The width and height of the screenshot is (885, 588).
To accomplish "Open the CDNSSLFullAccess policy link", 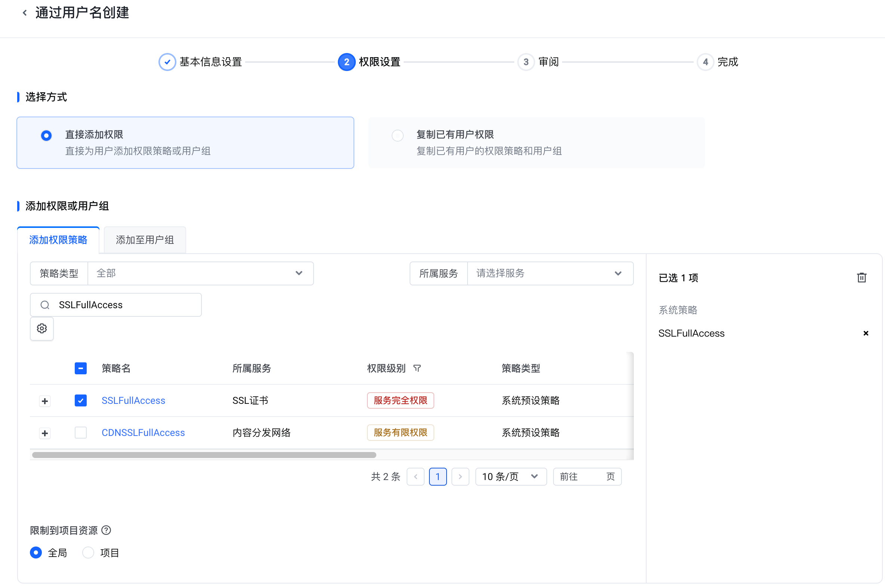I will (143, 432).
